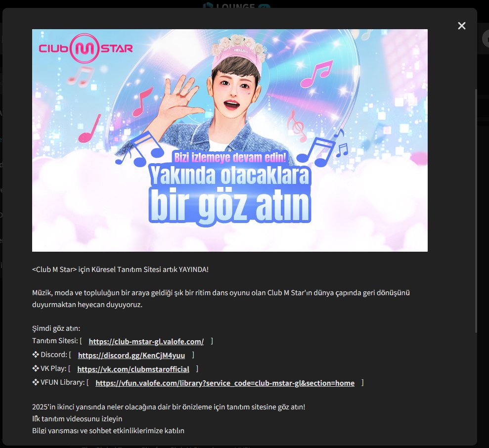Open the vk.com/clubmstarofficial link
The image size is (489, 448).
point(133,369)
